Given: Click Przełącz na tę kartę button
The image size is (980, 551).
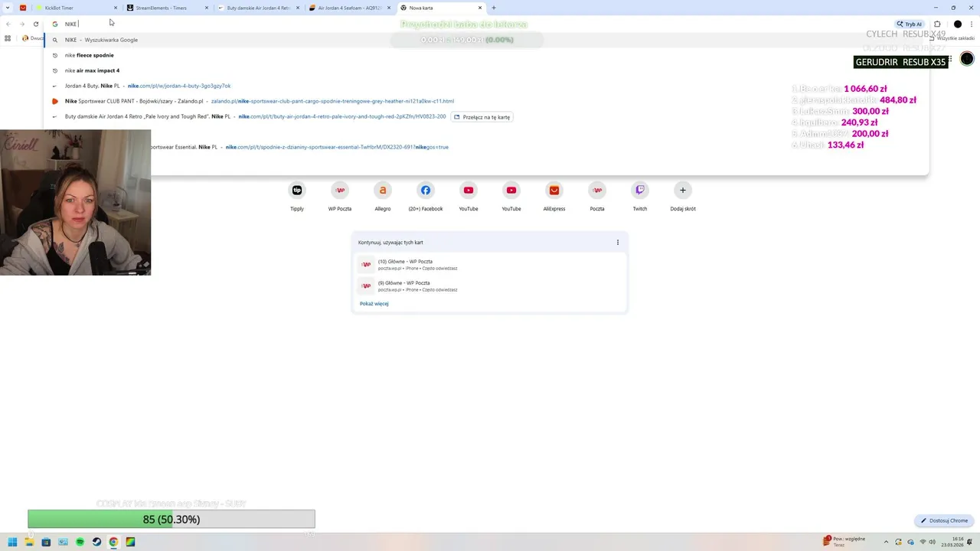Looking at the screenshot, I should (482, 117).
